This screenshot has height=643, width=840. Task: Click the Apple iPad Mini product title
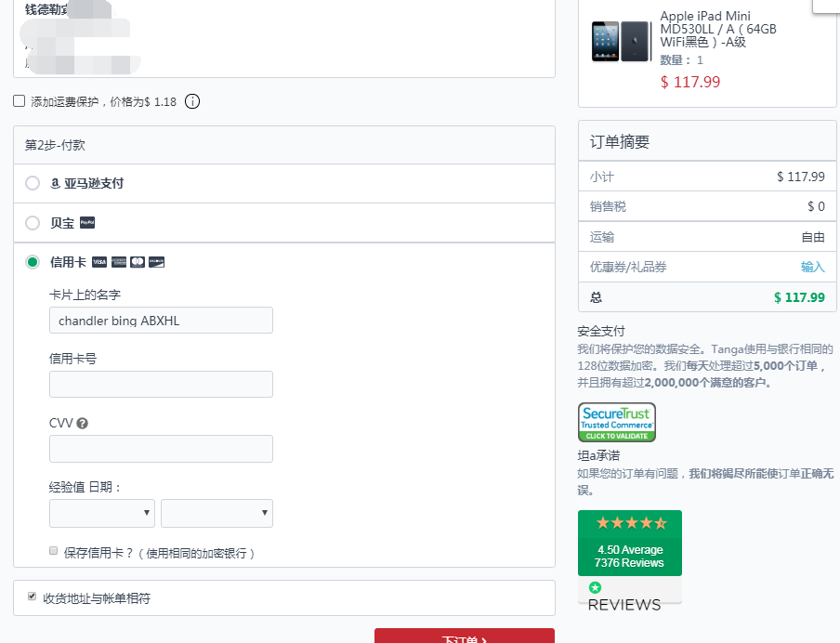coord(718,29)
